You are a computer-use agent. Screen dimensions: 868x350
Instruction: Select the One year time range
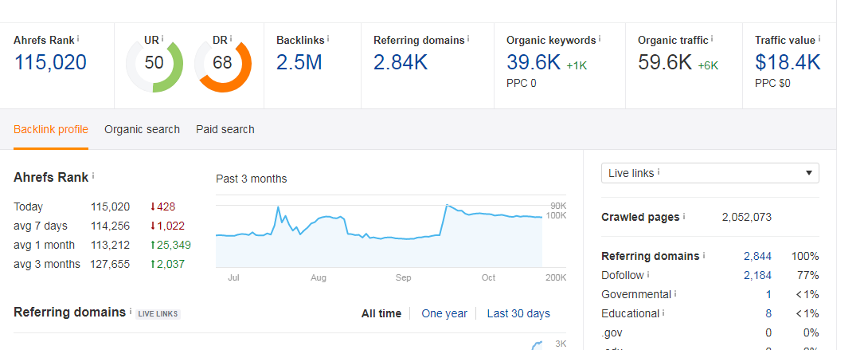444,313
